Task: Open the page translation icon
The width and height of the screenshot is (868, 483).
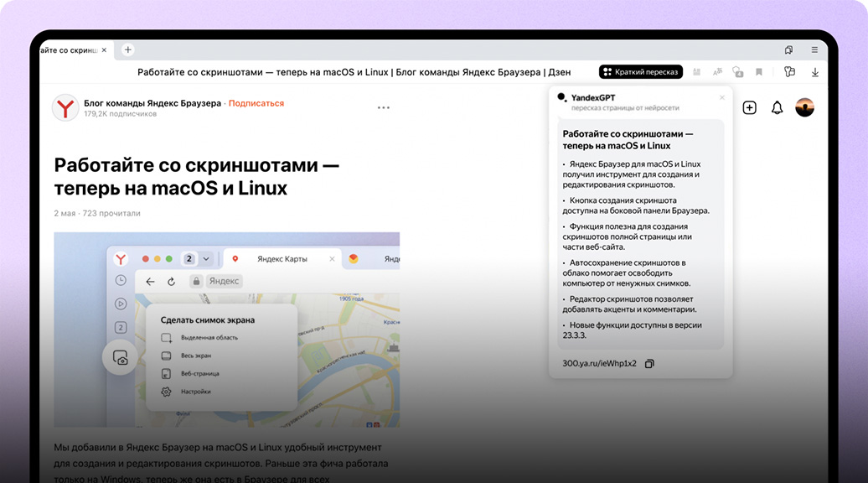Action: (x=717, y=72)
